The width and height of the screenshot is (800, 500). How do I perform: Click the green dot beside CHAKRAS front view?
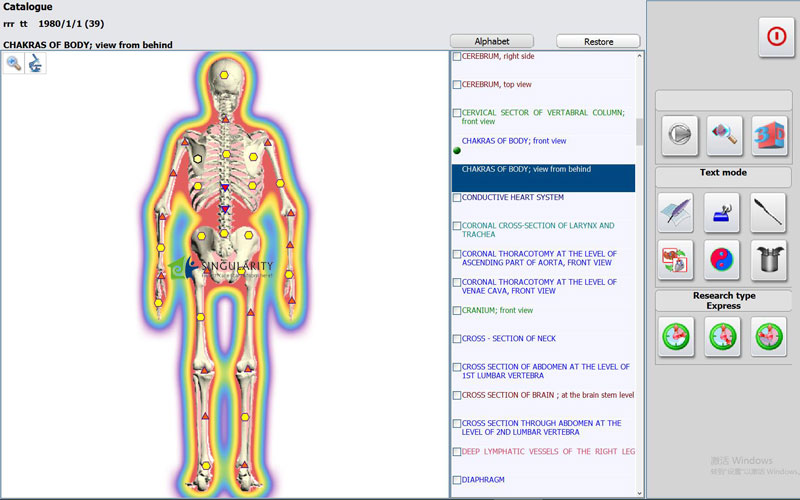click(457, 151)
